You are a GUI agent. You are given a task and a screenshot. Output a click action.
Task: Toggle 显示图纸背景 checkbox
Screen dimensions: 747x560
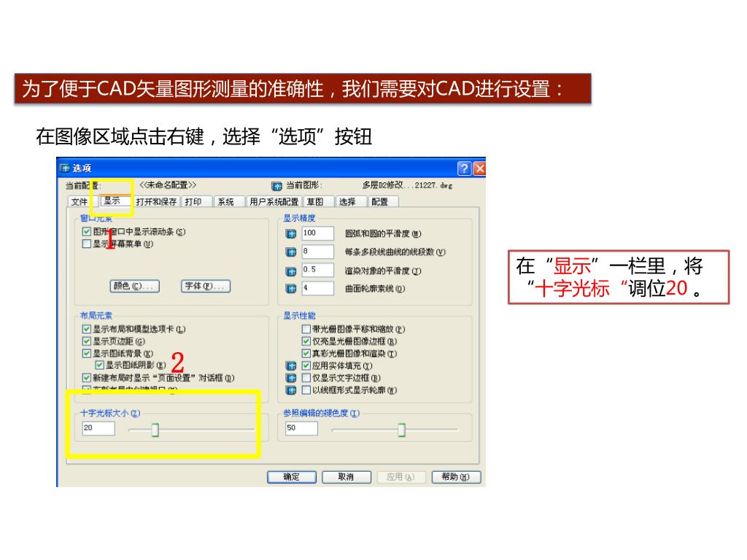(86, 354)
